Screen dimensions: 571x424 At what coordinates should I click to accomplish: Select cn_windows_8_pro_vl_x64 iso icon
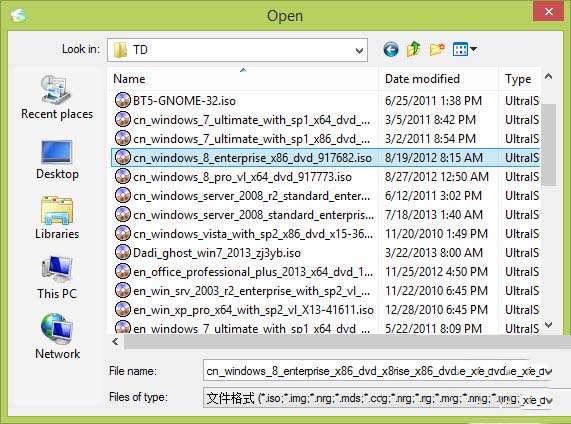(x=122, y=176)
